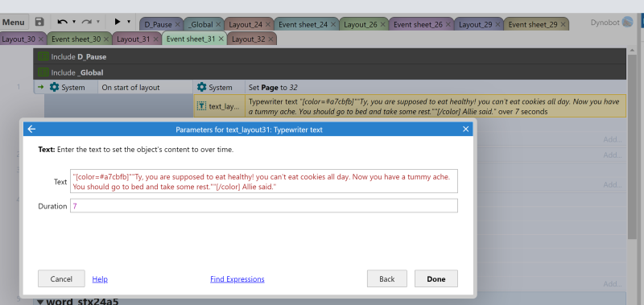Click System gear icon in condition
The image size is (644, 305).
54,88
